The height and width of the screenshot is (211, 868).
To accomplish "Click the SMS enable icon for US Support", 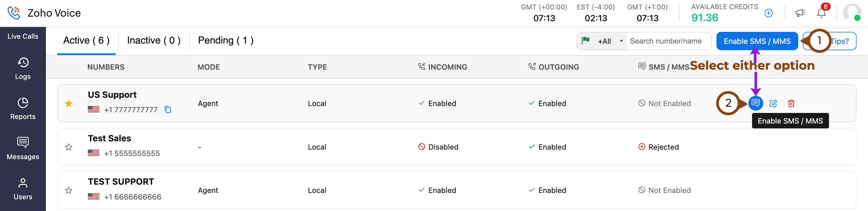I will (755, 103).
